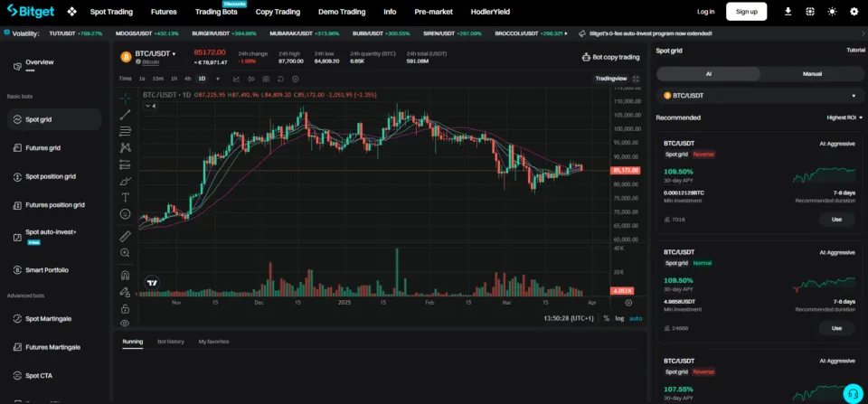Image resolution: width=868 pixels, height=404 pixels.
Task: Expand chart to fullscreen
Action: tap(636, 79)
